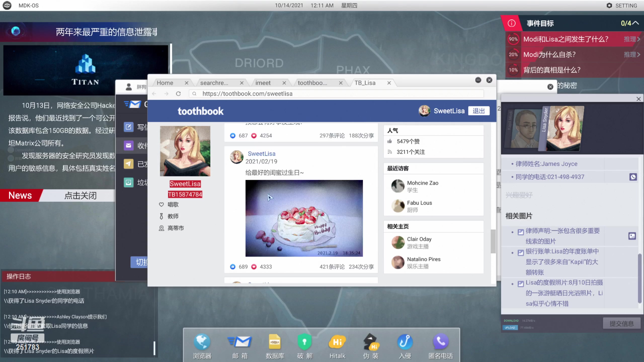Collapse the 事件目标 objectives panel

[x=636, y=23]
